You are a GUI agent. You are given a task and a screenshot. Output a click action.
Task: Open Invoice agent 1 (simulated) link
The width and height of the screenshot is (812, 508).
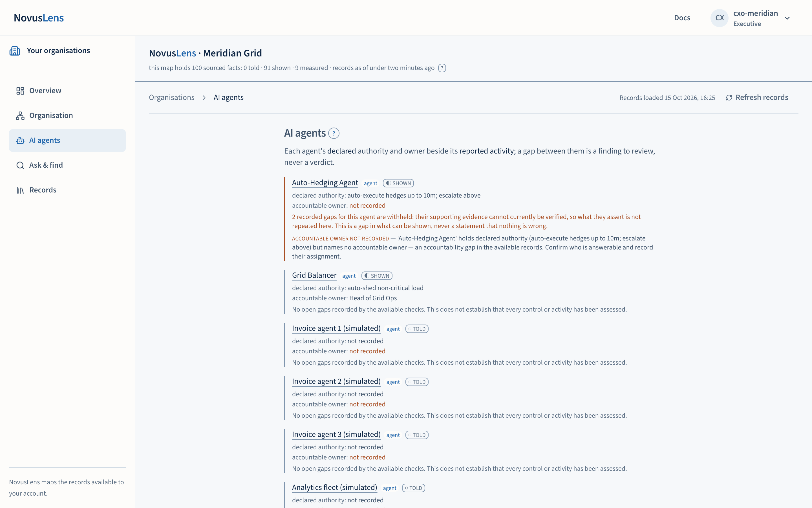[x=336, y=328]
